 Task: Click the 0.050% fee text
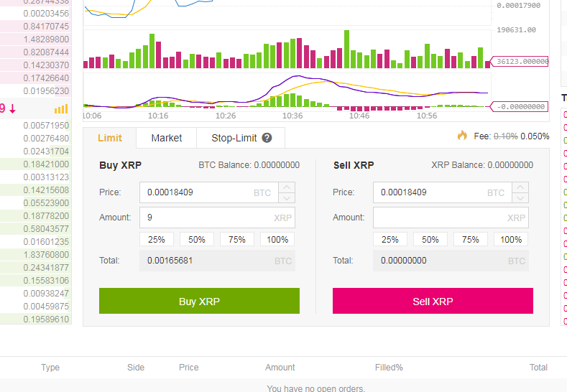[535, 136]
